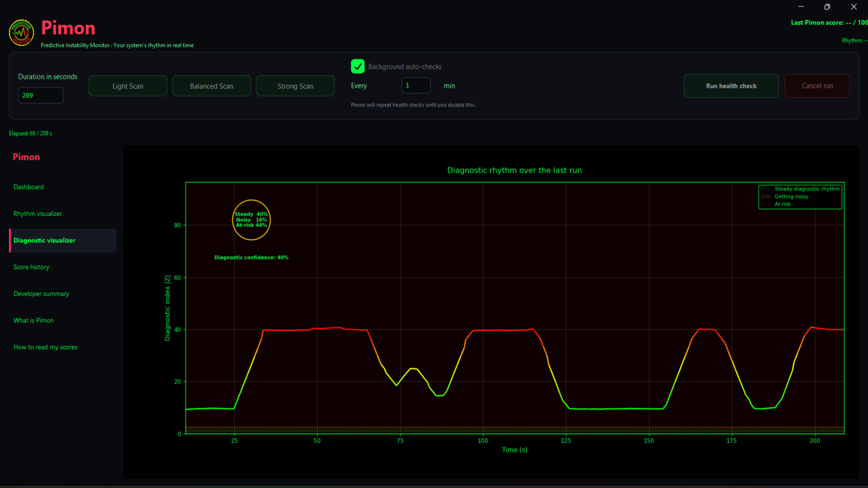Toggle the Background auto-checks checkbox
This screenshot has width=868, height=488.
pos(358,66)
